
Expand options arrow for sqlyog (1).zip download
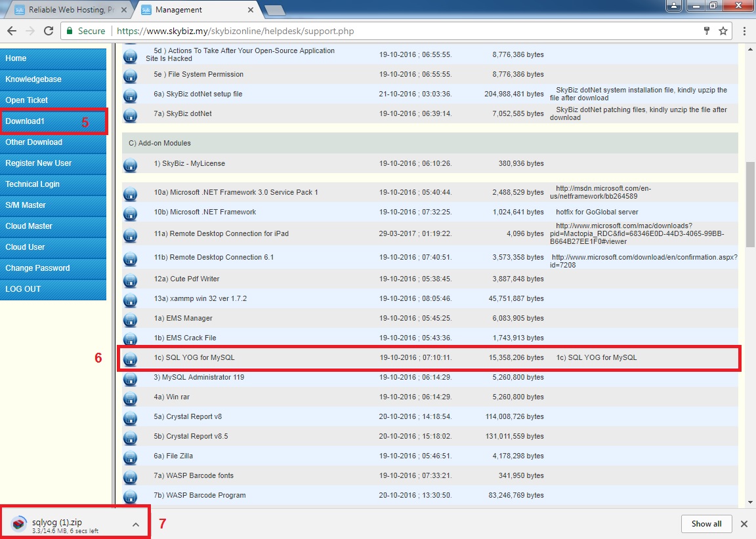(x=135, y=525)
